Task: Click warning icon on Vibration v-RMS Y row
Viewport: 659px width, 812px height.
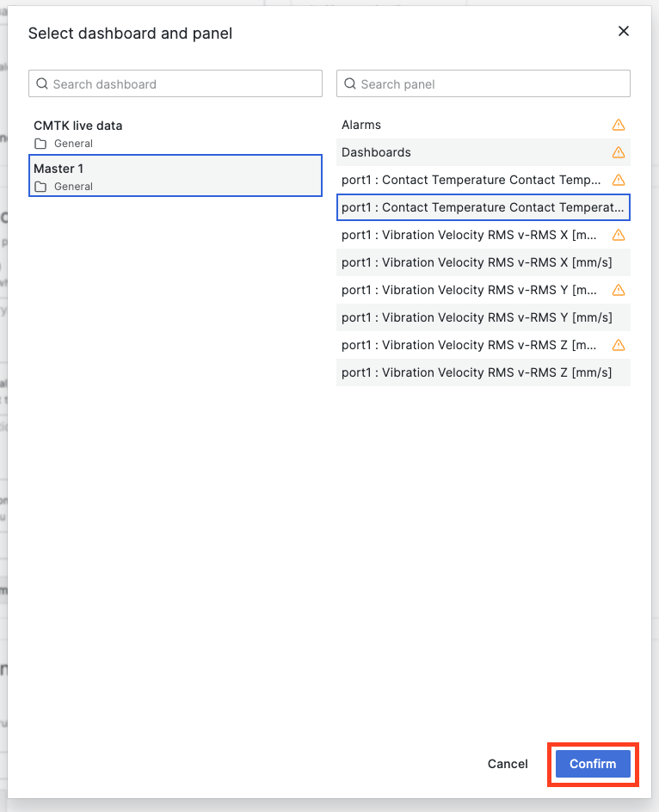Action: coord(618,290)
